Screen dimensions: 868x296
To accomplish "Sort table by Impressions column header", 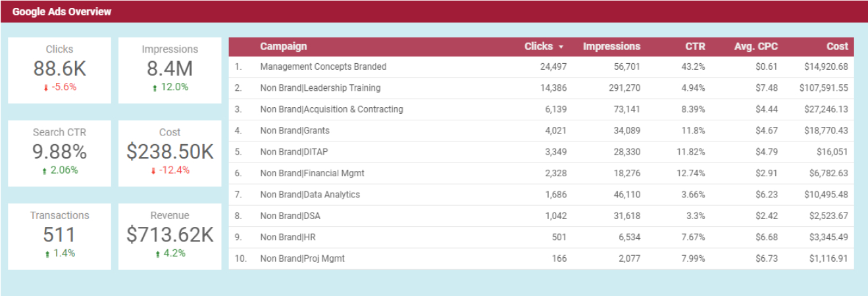I will click(611, 47).
